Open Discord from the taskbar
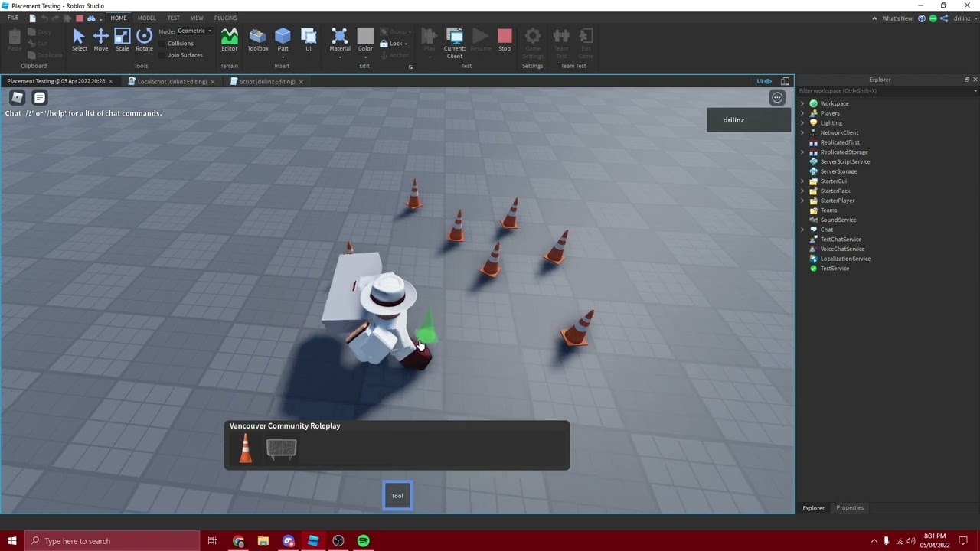Image resolution: width=980 pixels, height=551 pixels. [x=289, y=541]
